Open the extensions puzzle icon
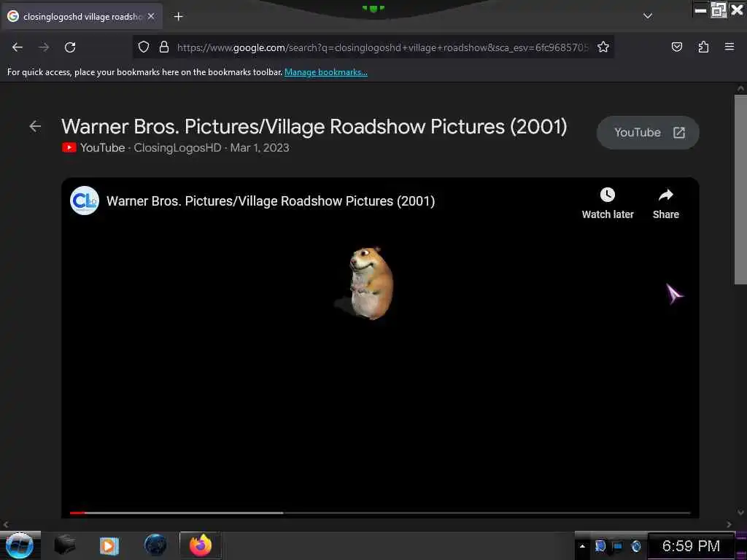Viewport: 747px width, 560px height. (703, 47)
